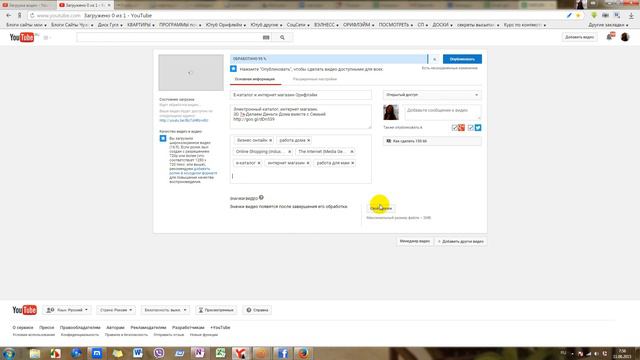
Task: Click the bookmark star in address bar
Action: click(x=578, y=16)
